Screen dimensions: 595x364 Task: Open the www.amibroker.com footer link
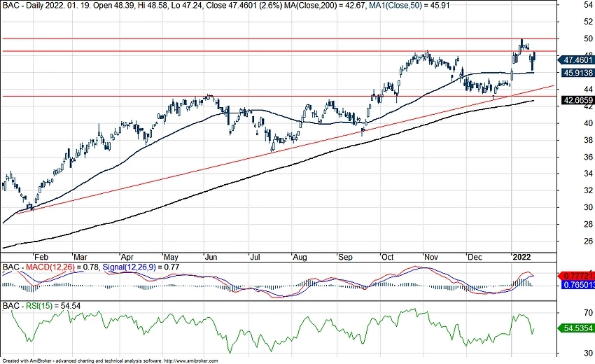[x=191, y=361]
